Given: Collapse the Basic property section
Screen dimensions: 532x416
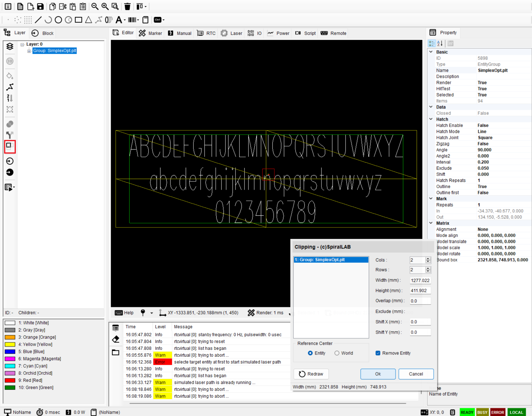Looking at the screenshot, I should tap(431, 52).
